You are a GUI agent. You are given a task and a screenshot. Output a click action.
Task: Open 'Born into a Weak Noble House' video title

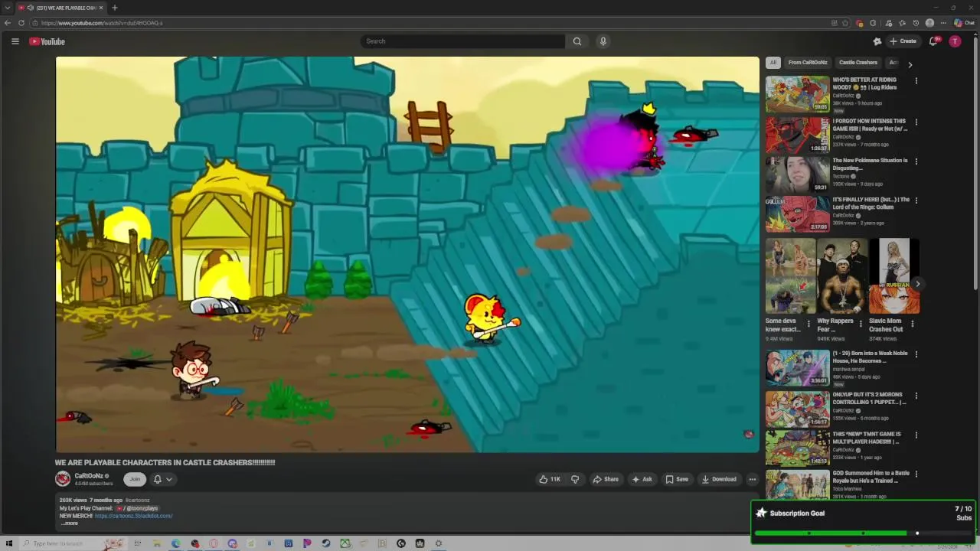click(870, 357)
